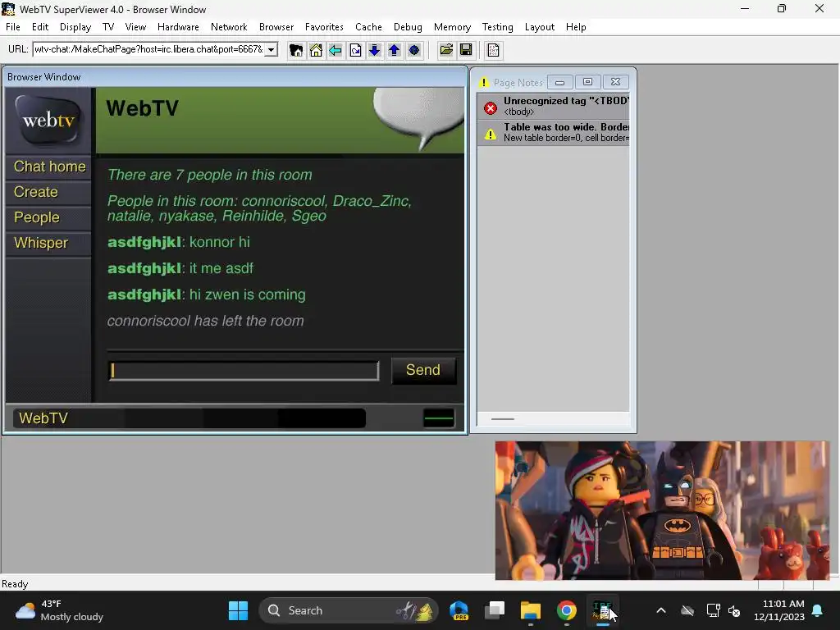Open the Help menu

point(576,27)
